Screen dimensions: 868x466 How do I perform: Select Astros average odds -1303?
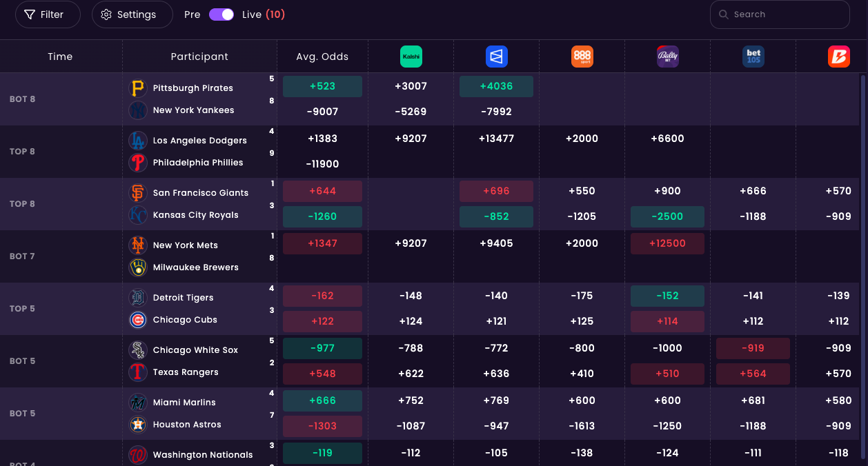pos(322,426)
